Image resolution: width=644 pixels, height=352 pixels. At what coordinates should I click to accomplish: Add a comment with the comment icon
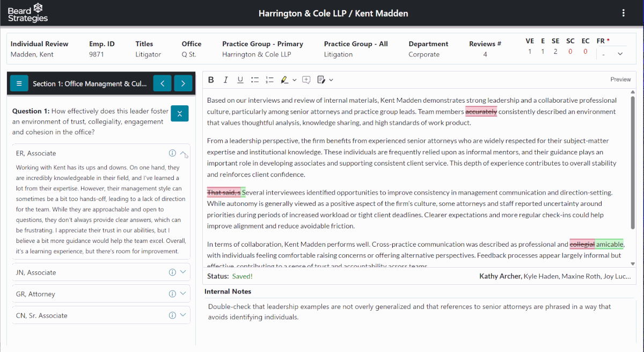pyautogui.click(x=306, y=80)
